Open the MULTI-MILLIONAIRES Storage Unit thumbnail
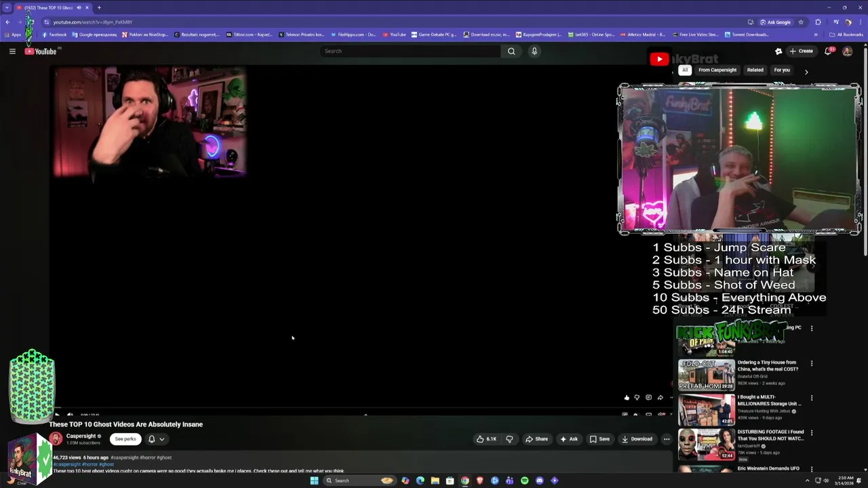The image size is (868, 488). 706,409
